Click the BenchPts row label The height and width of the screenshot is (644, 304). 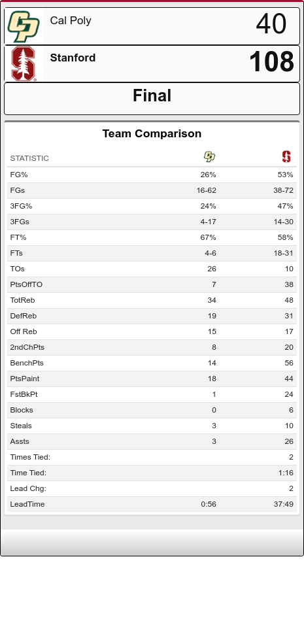point(27,363)
